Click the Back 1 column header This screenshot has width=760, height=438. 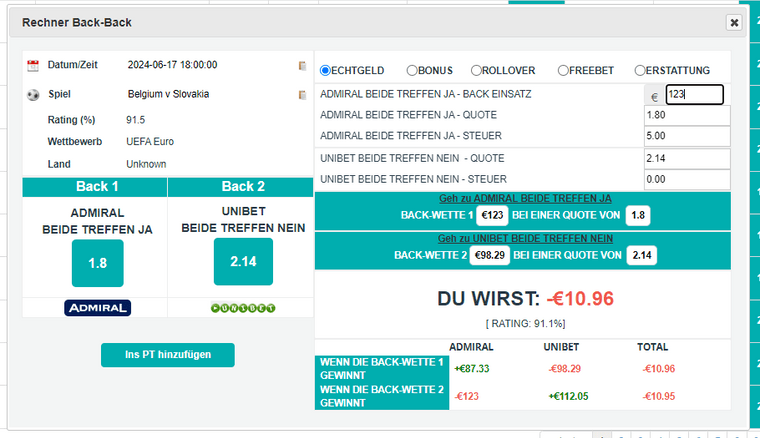coord(95,187)
